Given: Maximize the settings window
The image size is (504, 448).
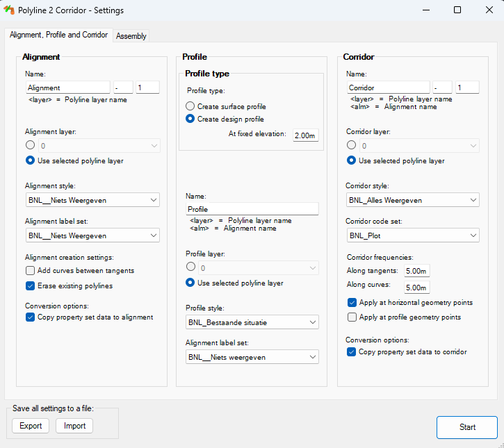Looking at the screenshot, I should click(x=457, y=10).
